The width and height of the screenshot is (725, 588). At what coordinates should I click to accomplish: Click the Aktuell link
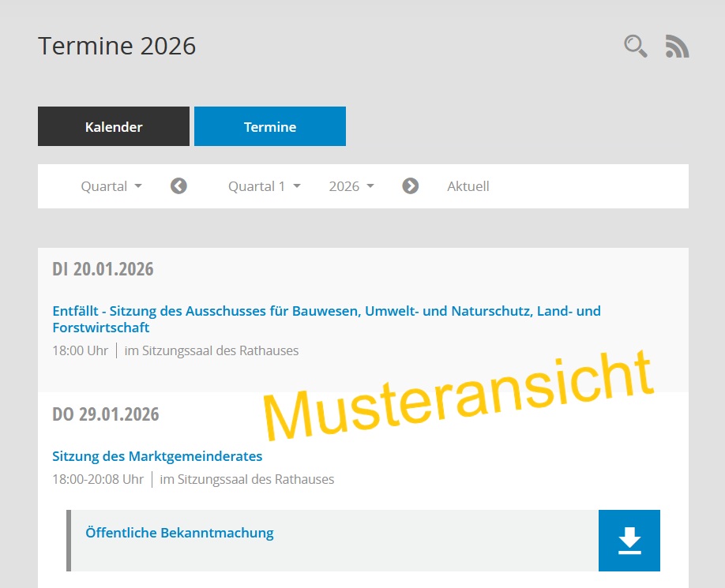click(x=468, y=186)
